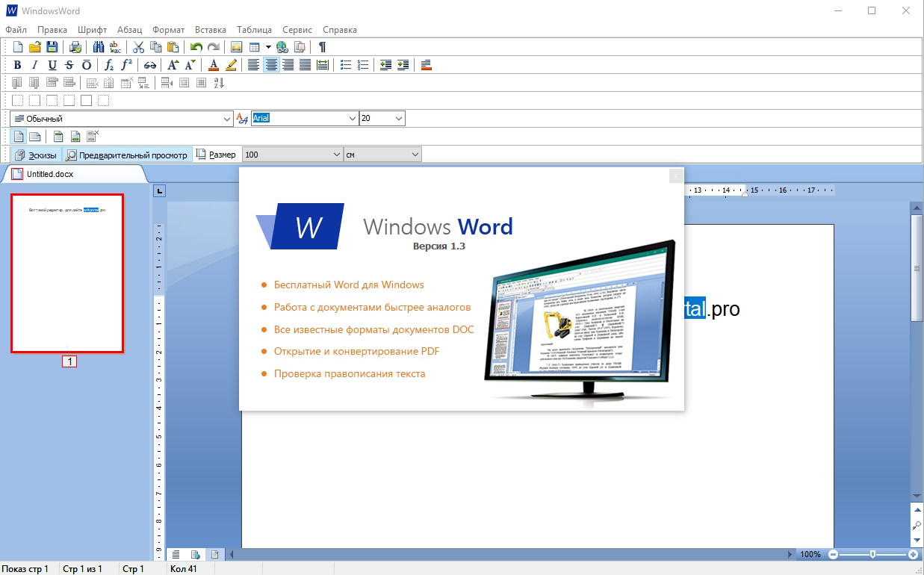Insert a picture using the image icon
924x575 pixels.
click(237, 47)
